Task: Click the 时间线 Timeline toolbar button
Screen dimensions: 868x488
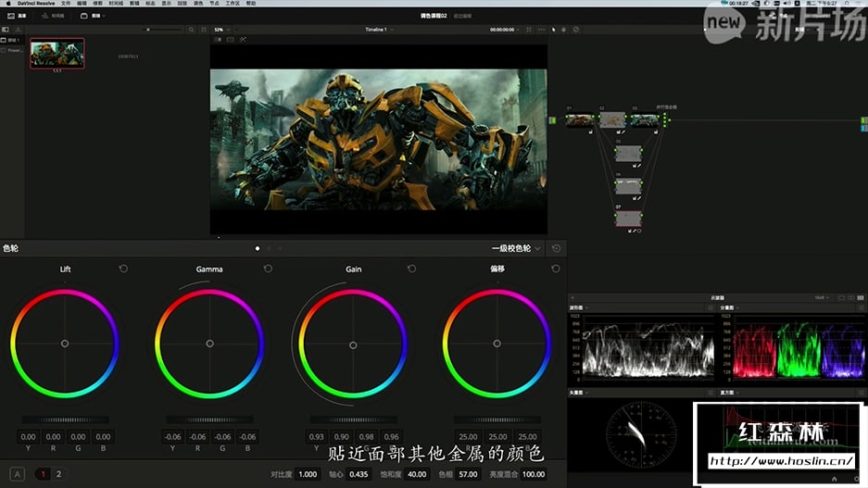Action: tap(53, 16)
